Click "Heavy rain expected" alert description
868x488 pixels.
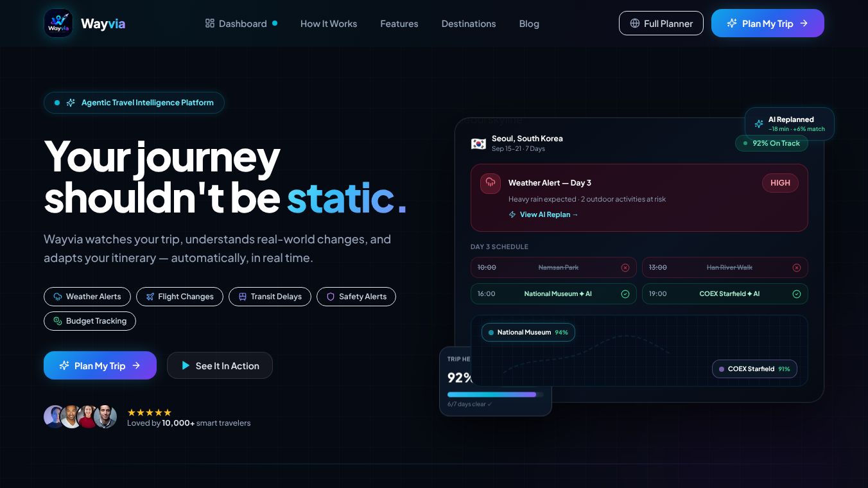click(x=587, y=199)
